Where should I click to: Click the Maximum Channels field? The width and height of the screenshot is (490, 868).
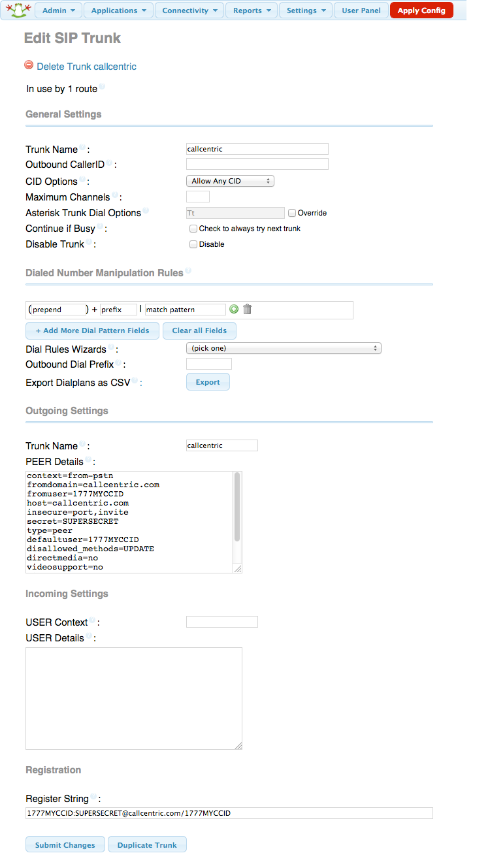(198, 197)
